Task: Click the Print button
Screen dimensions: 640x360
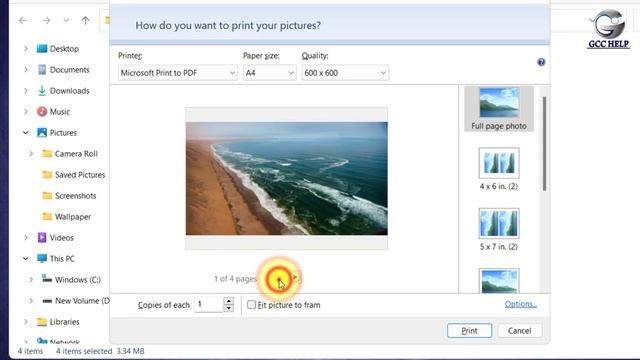Action: (x=469, y=331)
